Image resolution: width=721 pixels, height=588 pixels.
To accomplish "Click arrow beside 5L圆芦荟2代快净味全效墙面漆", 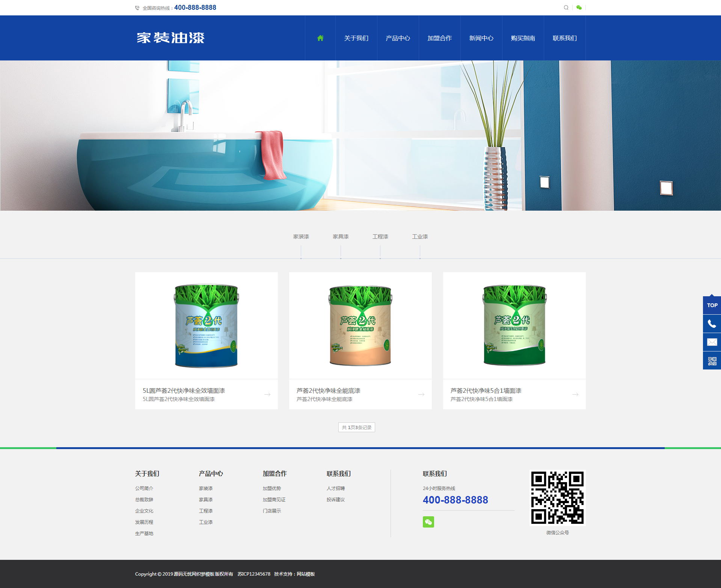I will (267, 394).
